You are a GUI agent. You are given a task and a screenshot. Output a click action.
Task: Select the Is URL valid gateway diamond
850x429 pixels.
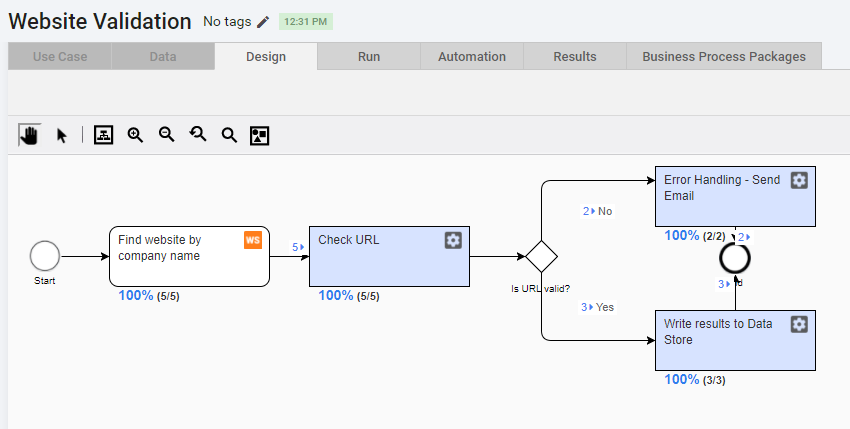point(542,257)
